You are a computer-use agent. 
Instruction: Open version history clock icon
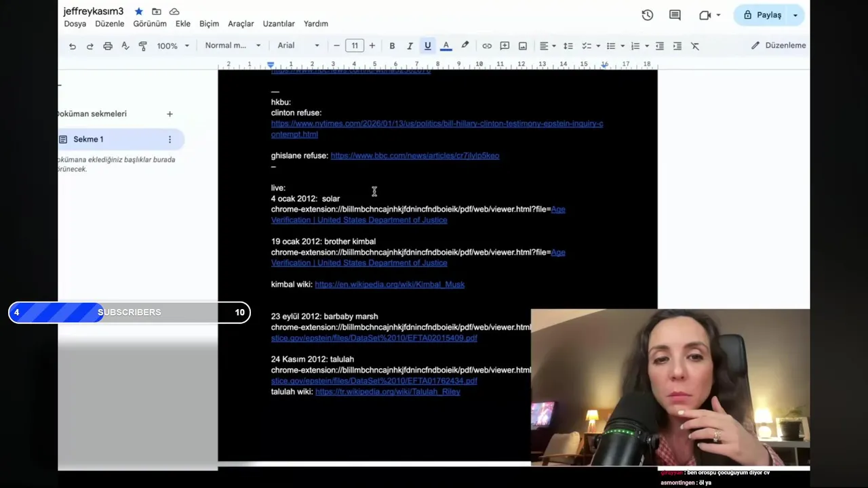[x=648, y=15]
